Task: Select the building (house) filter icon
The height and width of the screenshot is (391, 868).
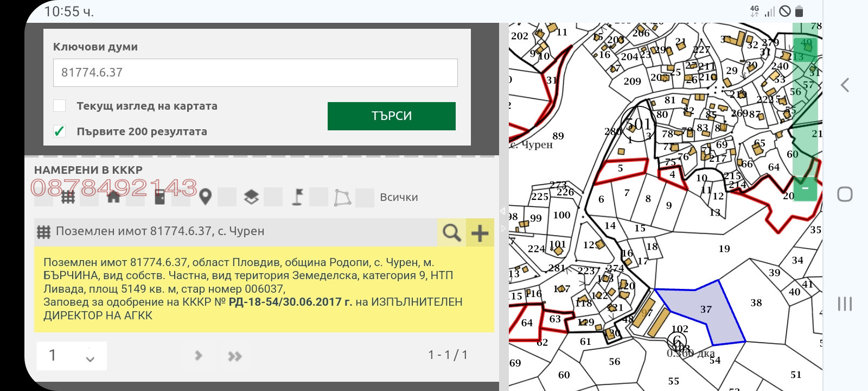Action: (113, 197)
